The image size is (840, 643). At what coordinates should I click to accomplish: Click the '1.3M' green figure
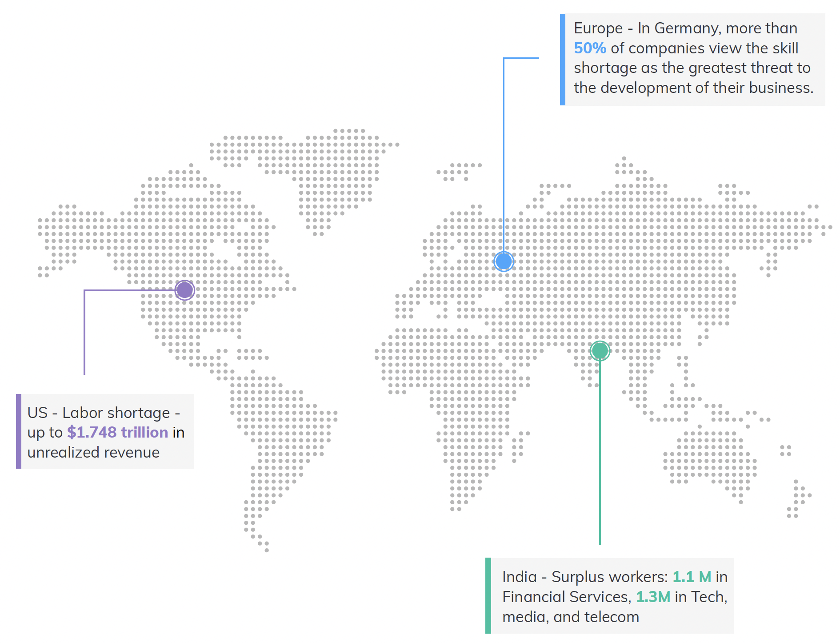click(653, 597)
